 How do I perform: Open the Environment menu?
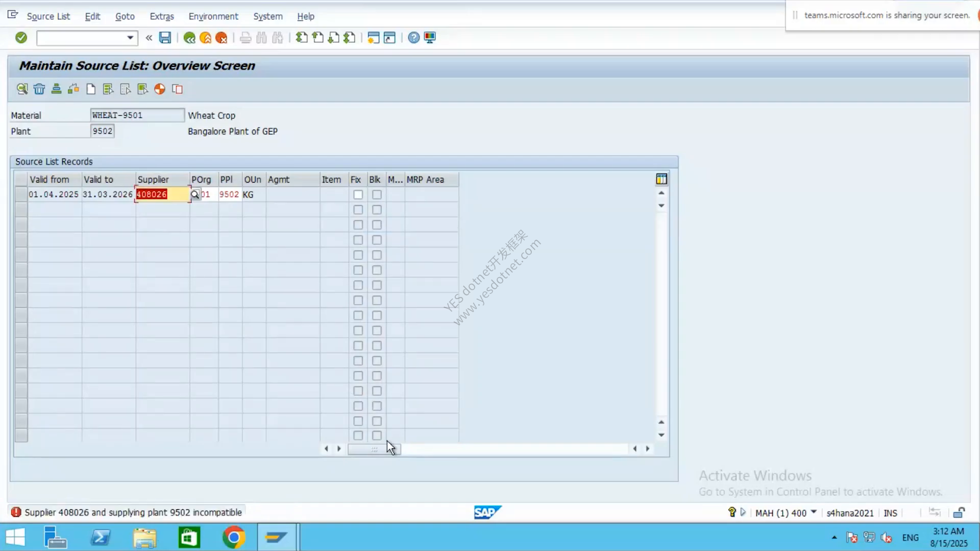(213, 16)
